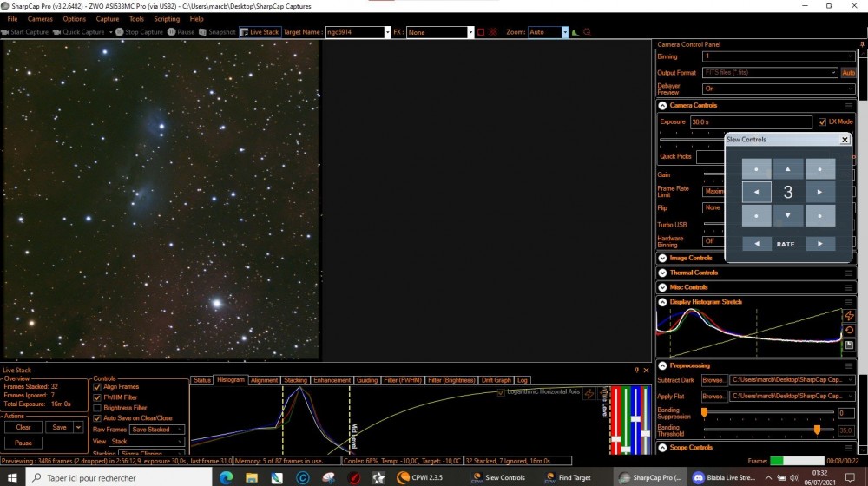The height and width of the screenshot is (486, 868).
Task: Click the green histogram icon beside Zoom
Action: (x=575, y=32)
